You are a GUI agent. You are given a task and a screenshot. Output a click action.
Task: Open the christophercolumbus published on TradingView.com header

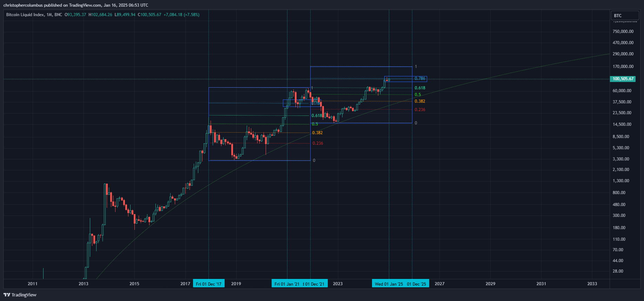(75, 5)
